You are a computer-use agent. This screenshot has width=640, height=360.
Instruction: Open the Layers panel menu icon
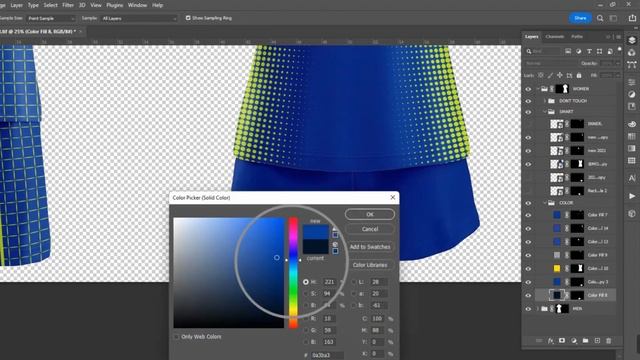[619, 37]
